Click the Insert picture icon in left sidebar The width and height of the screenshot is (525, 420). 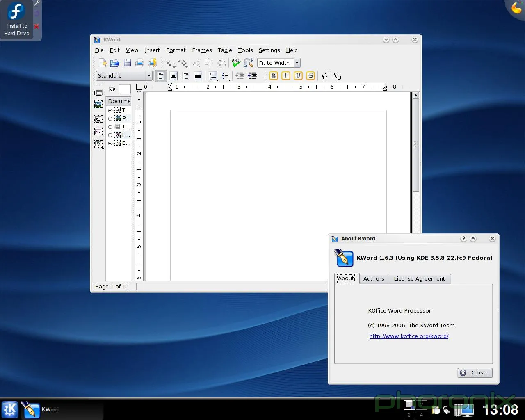point(98,105)
